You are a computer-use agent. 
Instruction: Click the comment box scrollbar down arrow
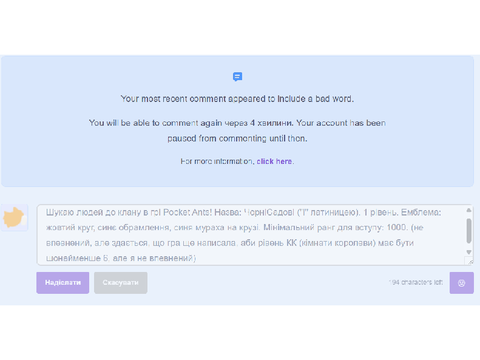[x=469, y=252]
